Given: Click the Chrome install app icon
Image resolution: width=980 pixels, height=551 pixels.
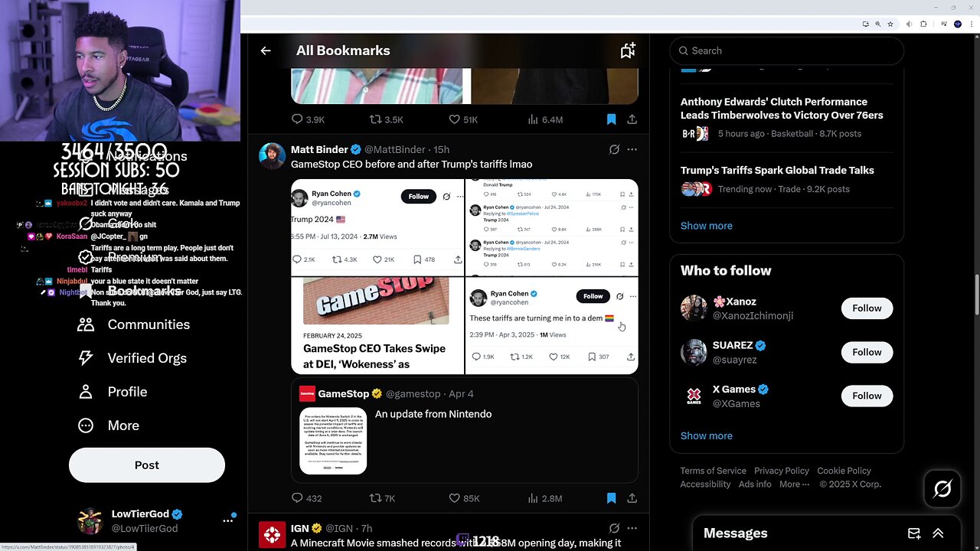Looking at the screenshot, I should tap(864, 24).
